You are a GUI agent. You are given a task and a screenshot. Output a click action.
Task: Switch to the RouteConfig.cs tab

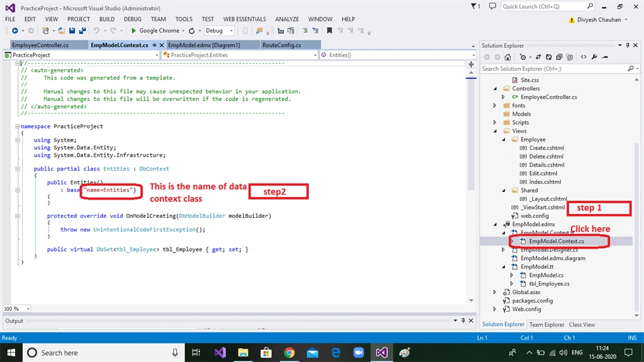281,45
